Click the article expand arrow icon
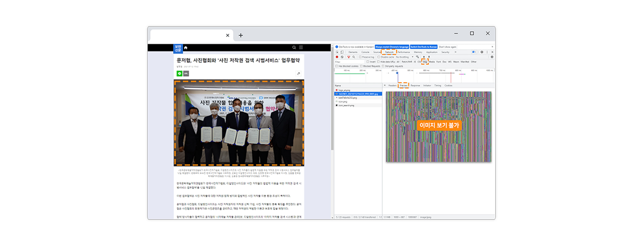 click(298, 73)
